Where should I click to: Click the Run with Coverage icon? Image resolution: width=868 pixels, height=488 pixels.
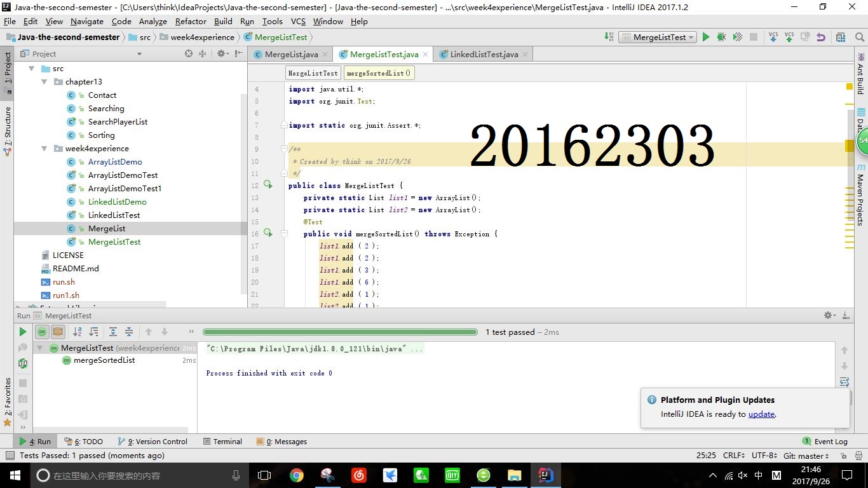coord(737,37)
